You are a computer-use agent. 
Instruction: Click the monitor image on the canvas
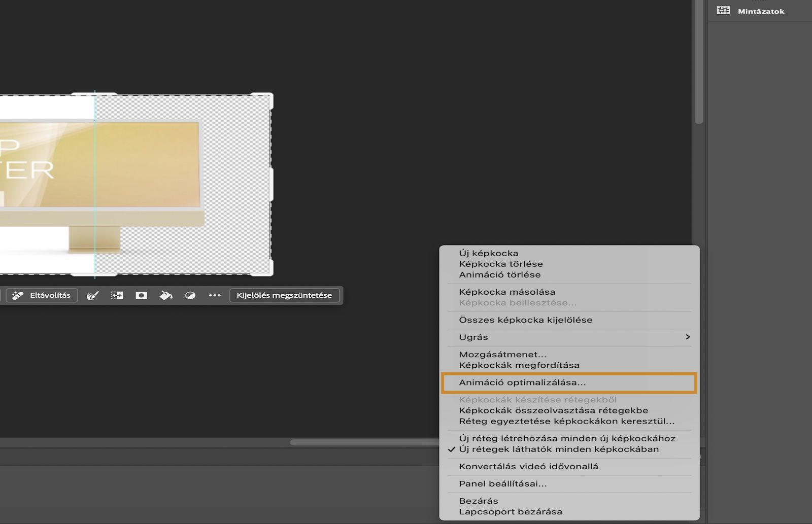101,185
